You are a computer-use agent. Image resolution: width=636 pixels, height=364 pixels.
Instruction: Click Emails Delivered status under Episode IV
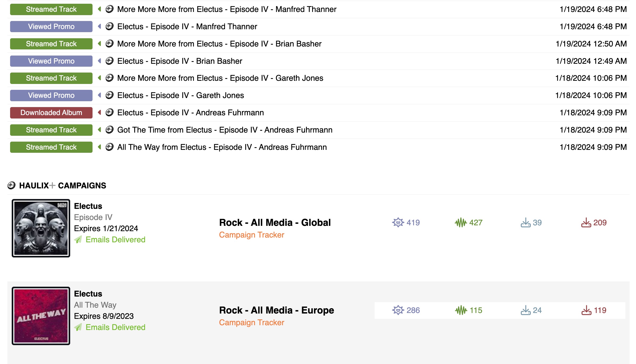tap(115, 240)
